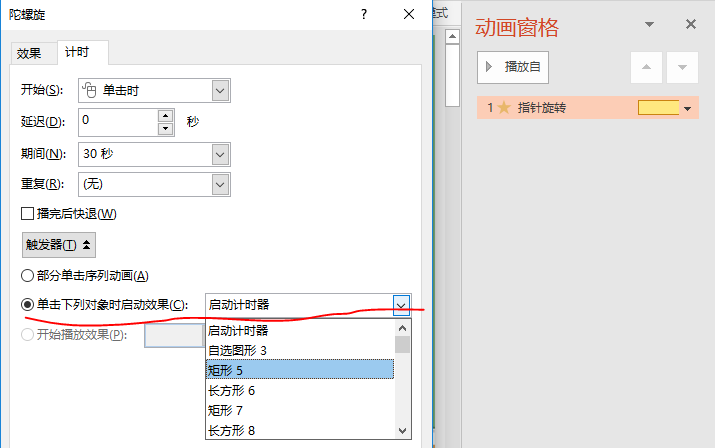Click the slide scrollbar up arrow
Viewport: 715px width, 448px height.
[452, 36]
